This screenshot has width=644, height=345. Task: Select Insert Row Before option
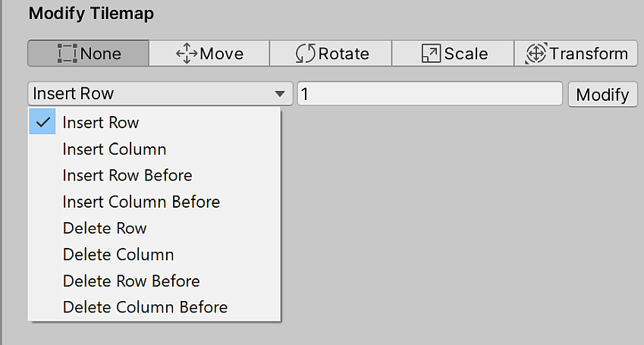[127, 175]
